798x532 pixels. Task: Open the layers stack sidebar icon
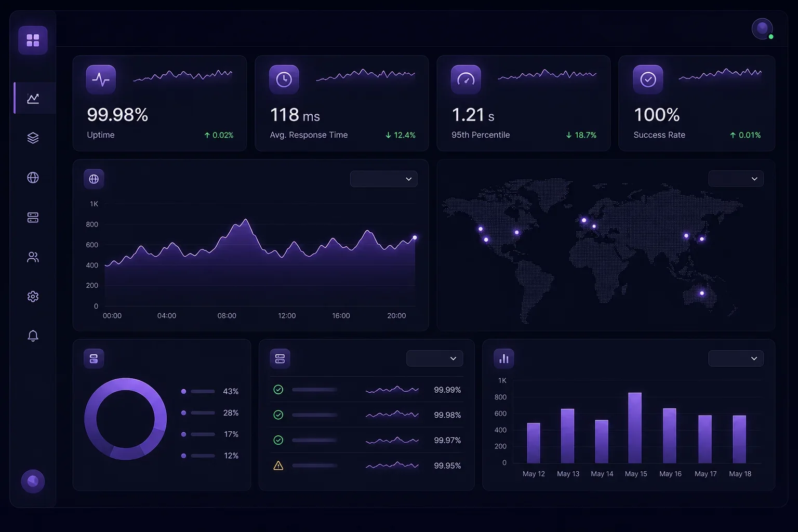(x=33, y=138)
